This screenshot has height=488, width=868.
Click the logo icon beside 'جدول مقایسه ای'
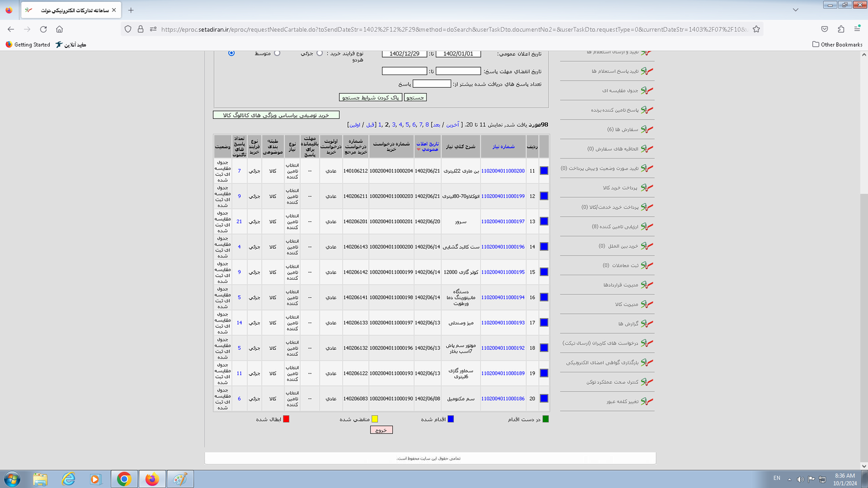pos(647,90)
